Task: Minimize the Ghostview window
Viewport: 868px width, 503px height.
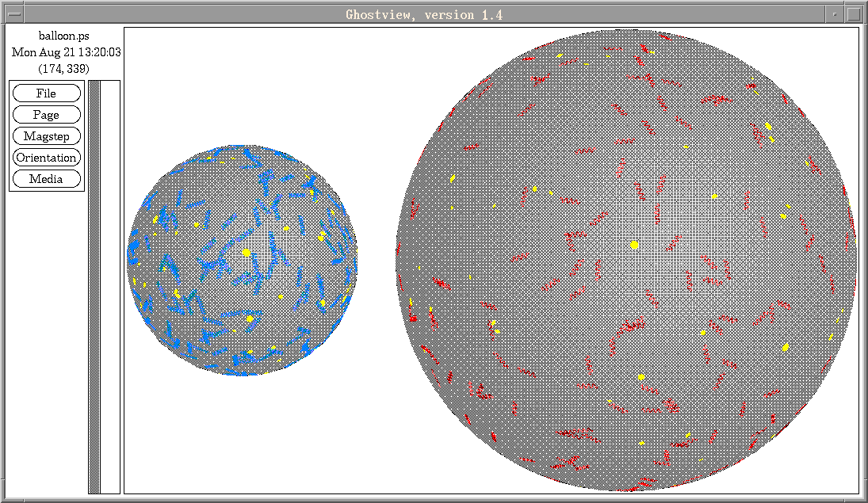Action: 835,14
